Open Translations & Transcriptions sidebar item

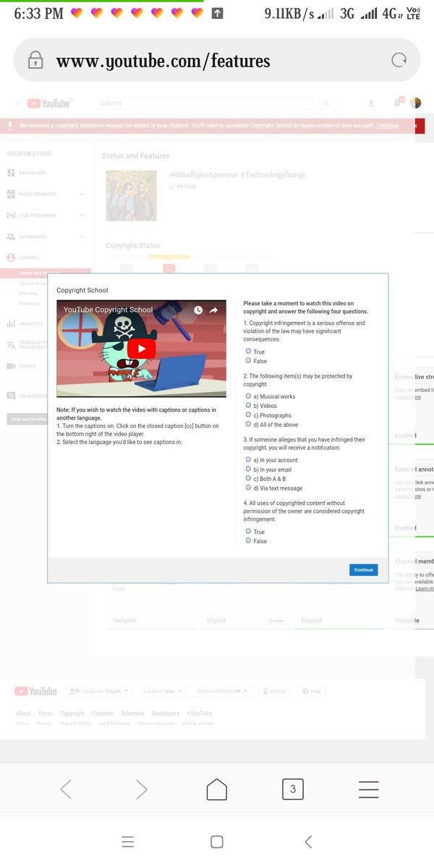point(27,345)
